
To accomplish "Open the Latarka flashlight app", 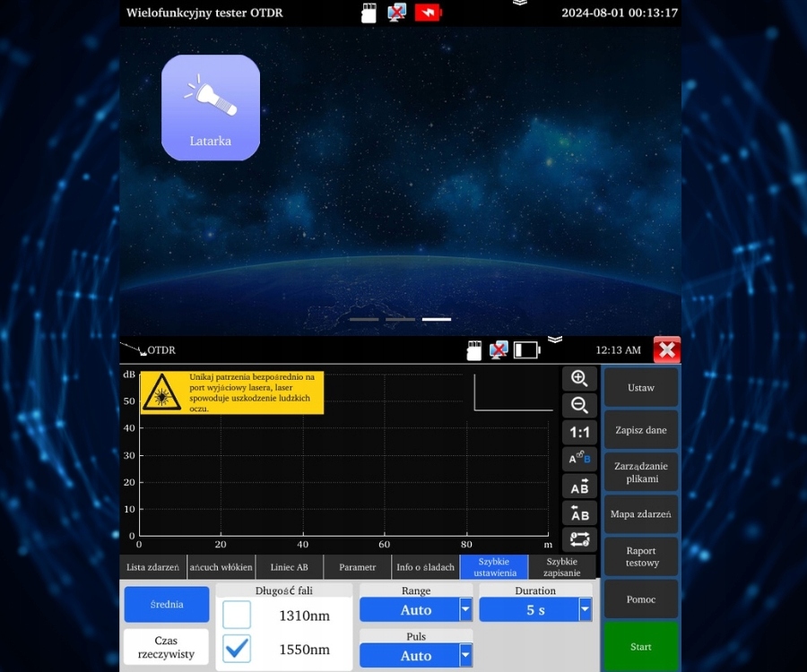I will coord(211,108).
